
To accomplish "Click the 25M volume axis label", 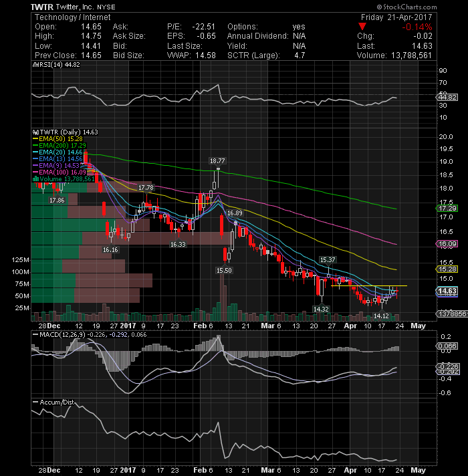I will tap(22, 308).
